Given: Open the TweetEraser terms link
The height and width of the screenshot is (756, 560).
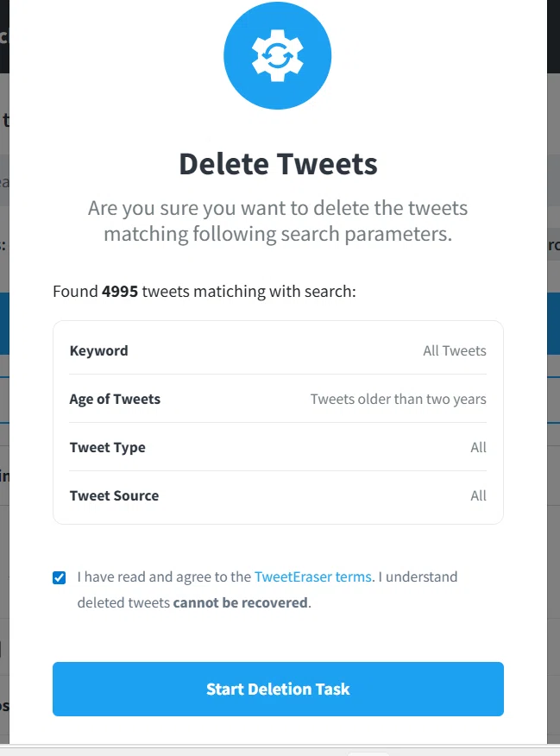Looking at the screenshot, I should (x=312, y=576).
